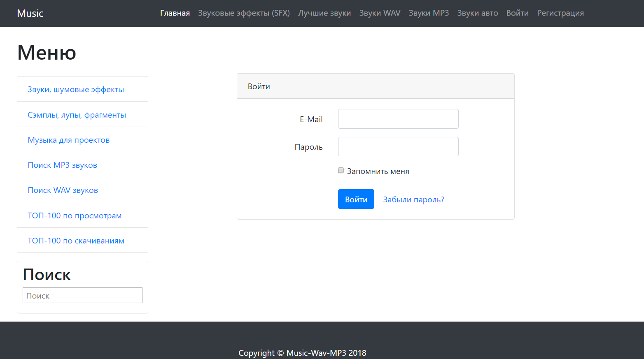
Task: View ТОП-100 по просмотрам
Action: pos(75,216)
